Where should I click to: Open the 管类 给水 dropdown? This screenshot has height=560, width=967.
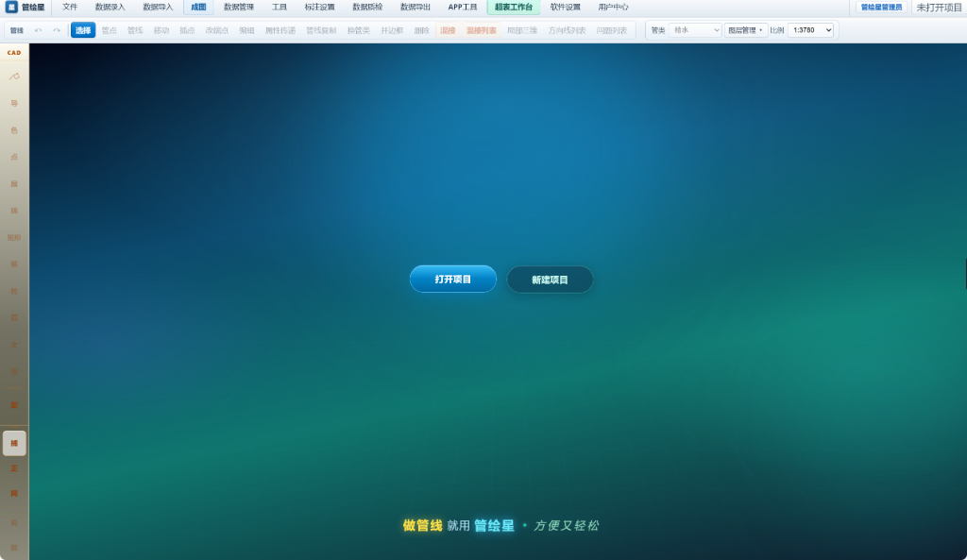click(695, 30)
